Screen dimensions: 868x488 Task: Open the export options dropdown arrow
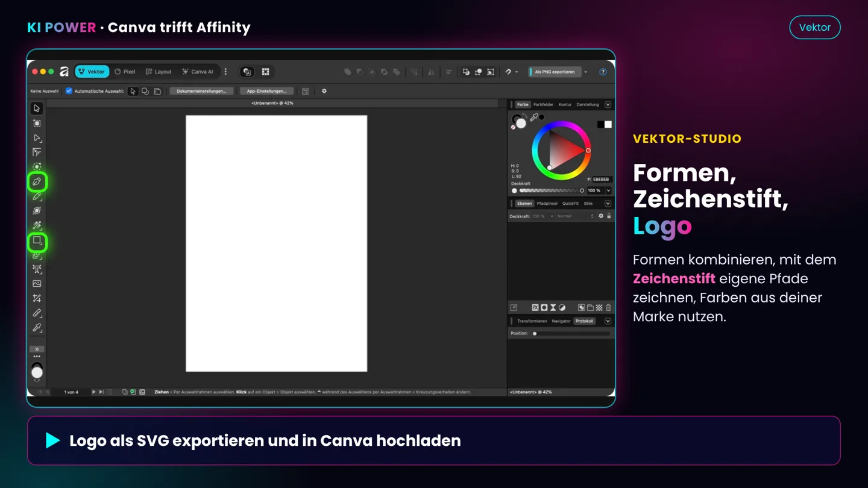586,72
